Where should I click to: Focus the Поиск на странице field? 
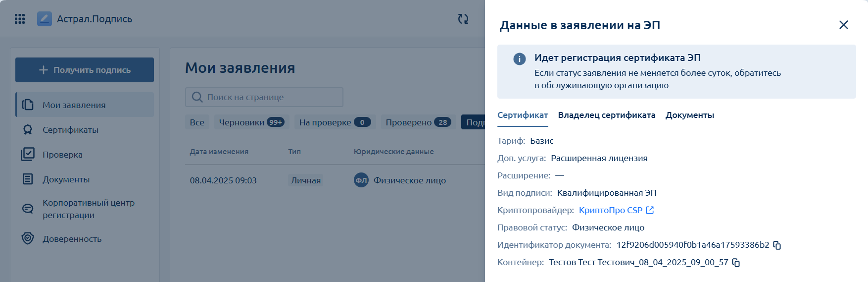pyautogui.click(x=264, y=97)
